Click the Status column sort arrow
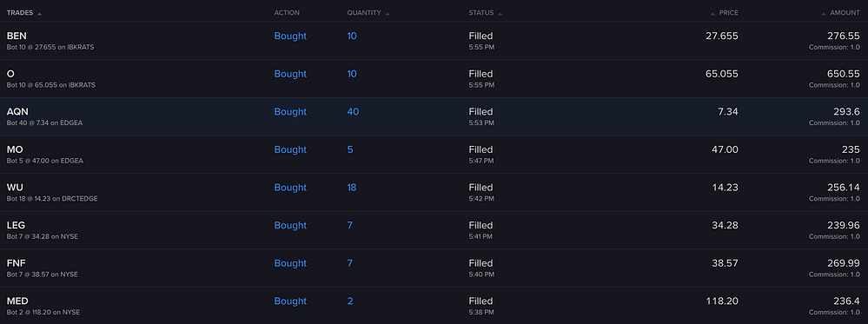Screen dimensions: 868x324 500,13
